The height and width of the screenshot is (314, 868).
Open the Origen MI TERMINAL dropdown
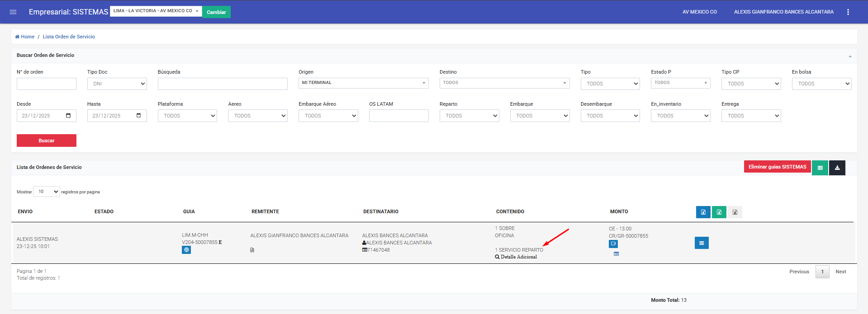coord(363,83)
